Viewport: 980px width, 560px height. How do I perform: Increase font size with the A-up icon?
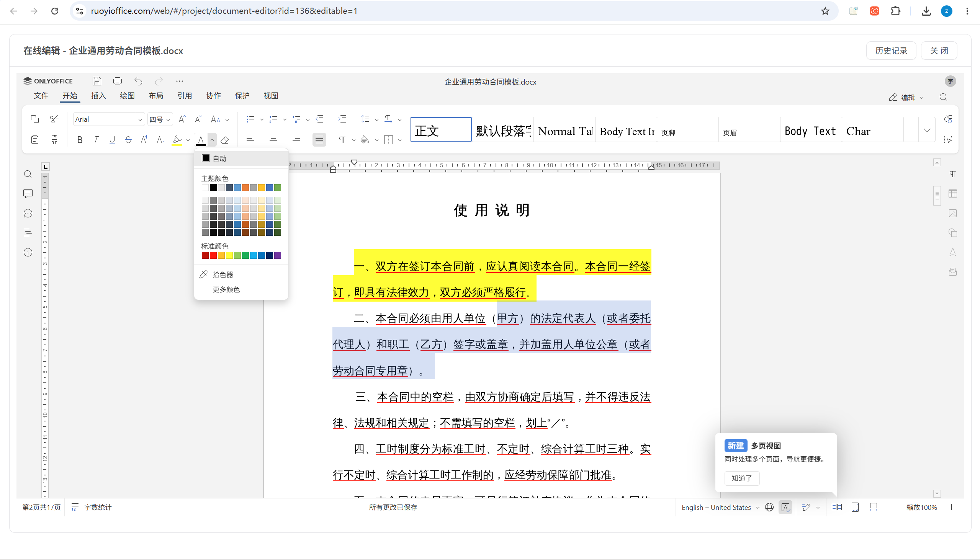click(182, 119)
